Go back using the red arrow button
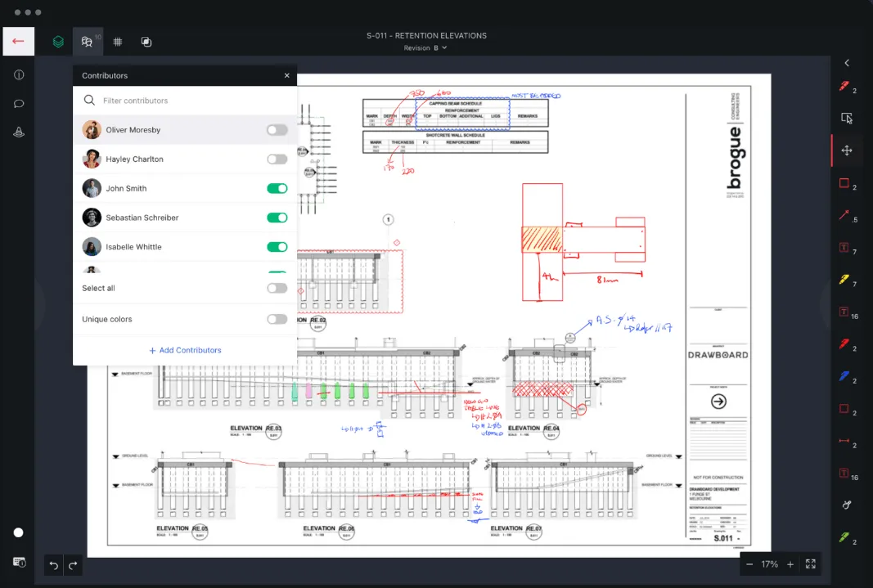This screenshot has height=588, width=873. tap(18, 41)
